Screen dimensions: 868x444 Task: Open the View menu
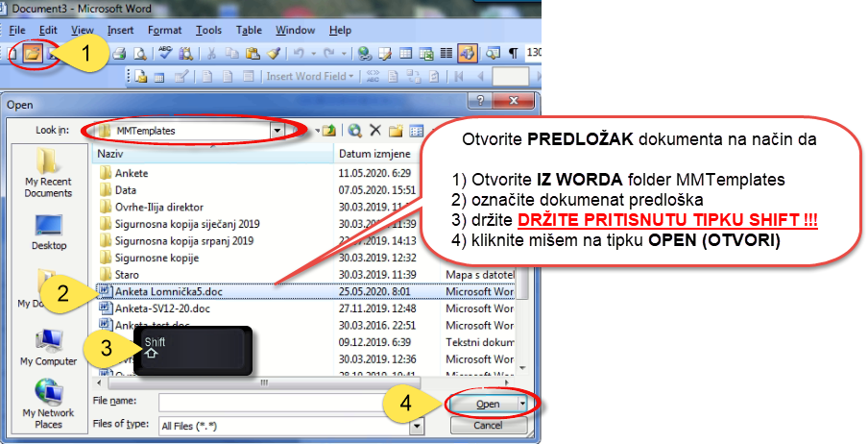[83, 30]
